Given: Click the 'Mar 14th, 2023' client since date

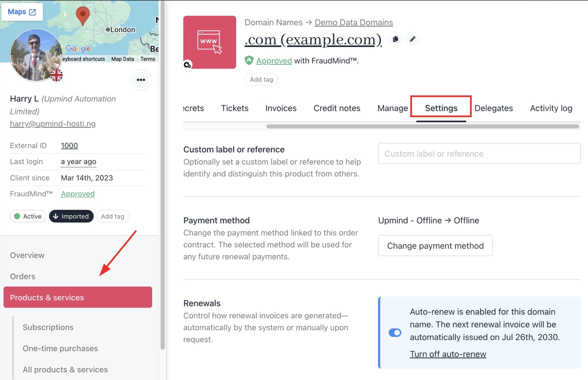Looking at the screenshot, I should (87, 178).
